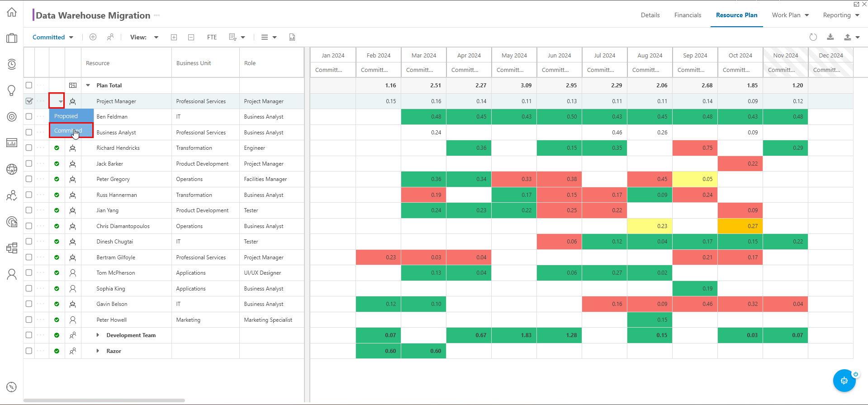The image size is (868, 405).
Task: Click the Resource column header
Action: [126, 63]
